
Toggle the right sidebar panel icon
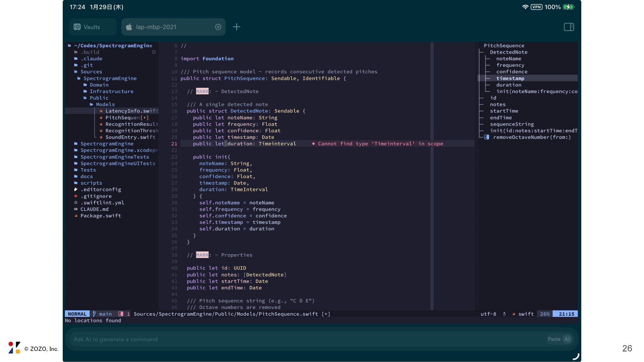[569, 27]
